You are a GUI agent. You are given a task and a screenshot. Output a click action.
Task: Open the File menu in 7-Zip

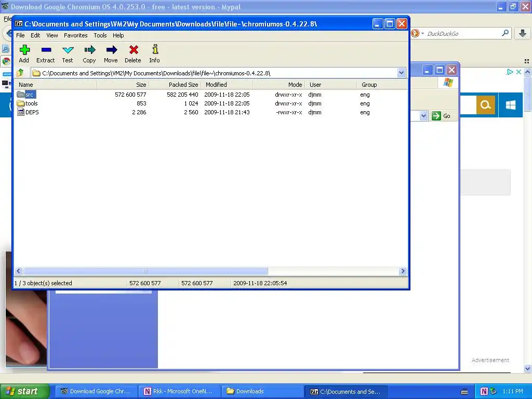[x=20, y=35]
